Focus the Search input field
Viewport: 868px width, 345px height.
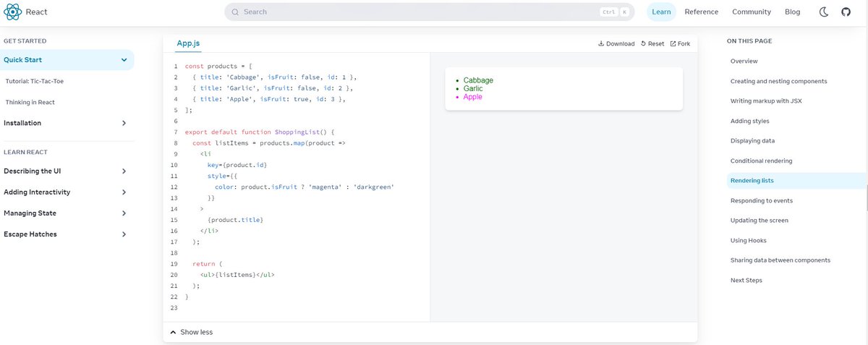click(x=429, y=12)
